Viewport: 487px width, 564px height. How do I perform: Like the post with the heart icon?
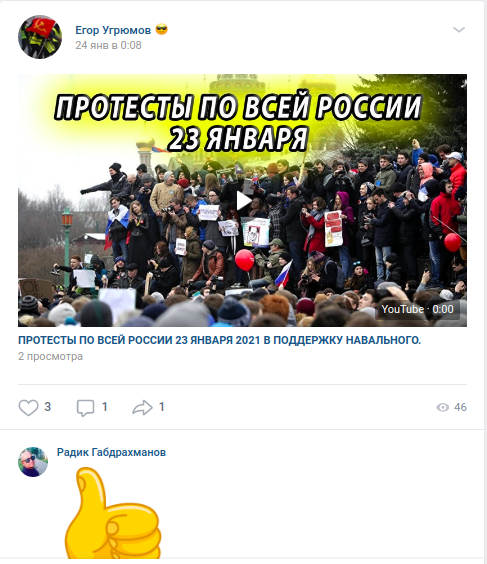[x=28, y=408]
